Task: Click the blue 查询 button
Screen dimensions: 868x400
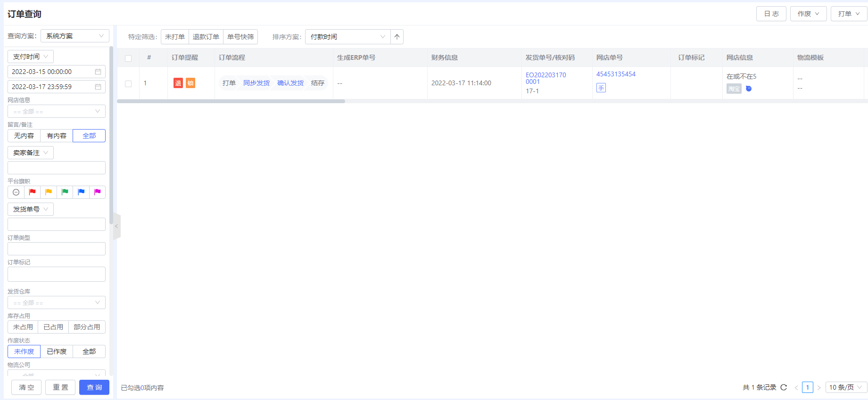Action: click(x=94, y=387)
